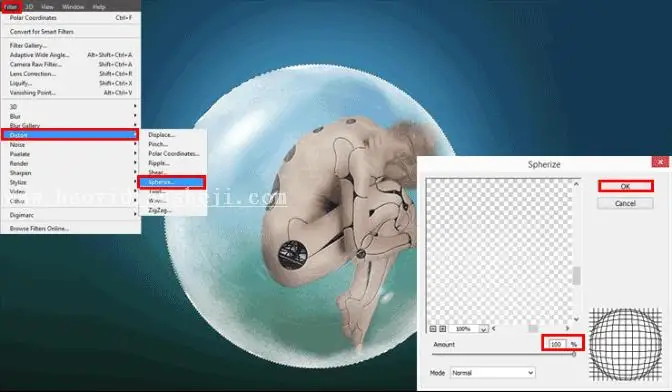Viewport: 672px width, 392px height.
Task: Reapply Polar Coordinates with Ctrl+F entry
Action: click(71, 18)
